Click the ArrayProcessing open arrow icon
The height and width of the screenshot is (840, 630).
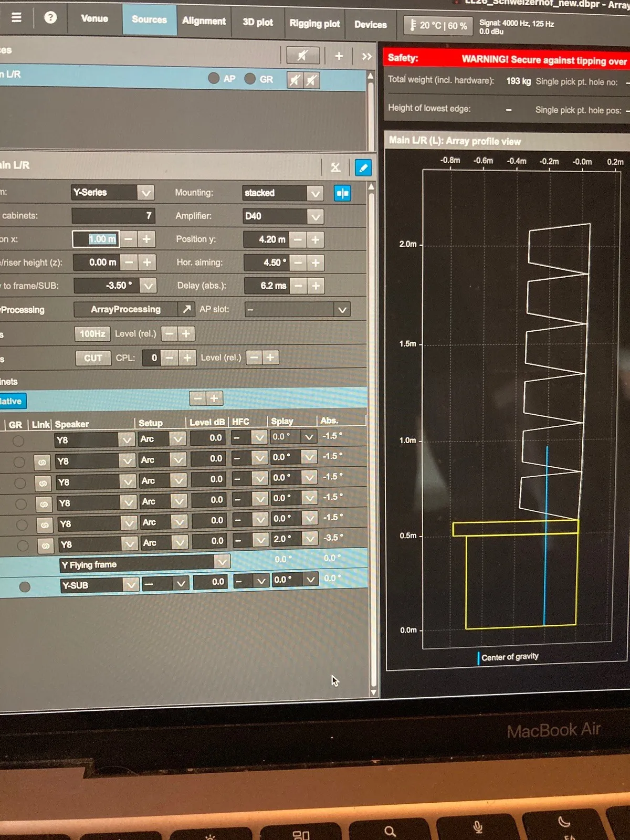tap(187, 309)
